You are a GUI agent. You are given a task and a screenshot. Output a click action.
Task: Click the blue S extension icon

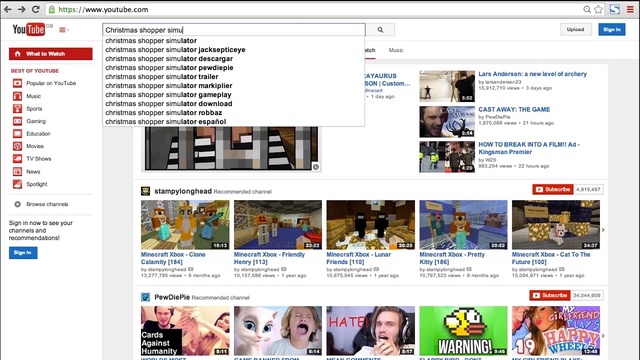coord(615,9)
